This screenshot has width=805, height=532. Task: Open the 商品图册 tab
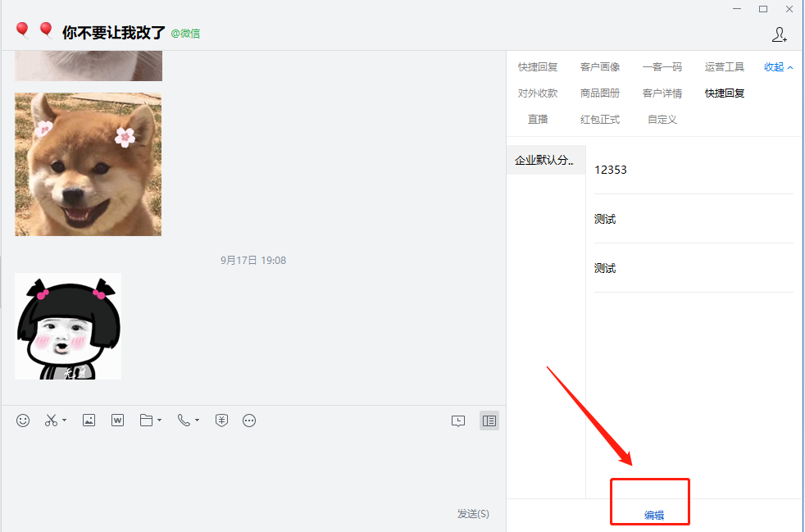pyautogui.click(x=599, y=93)
